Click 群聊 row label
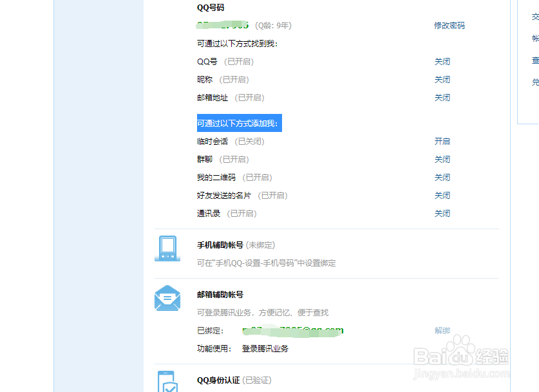The image size is (539, 392). click(205, 160)
